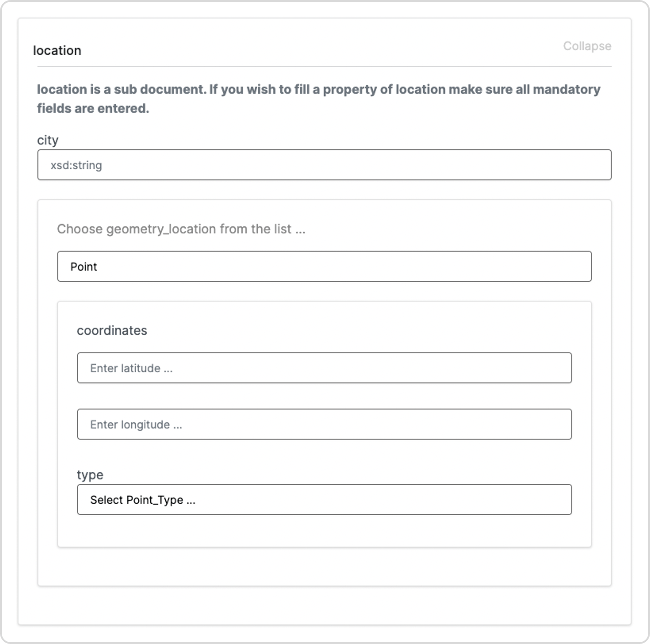Image resolution: width=650 pixels, height=644 pixels.
Task: Click the location section title
Action: pyautogui.click(x=57, y=50)
